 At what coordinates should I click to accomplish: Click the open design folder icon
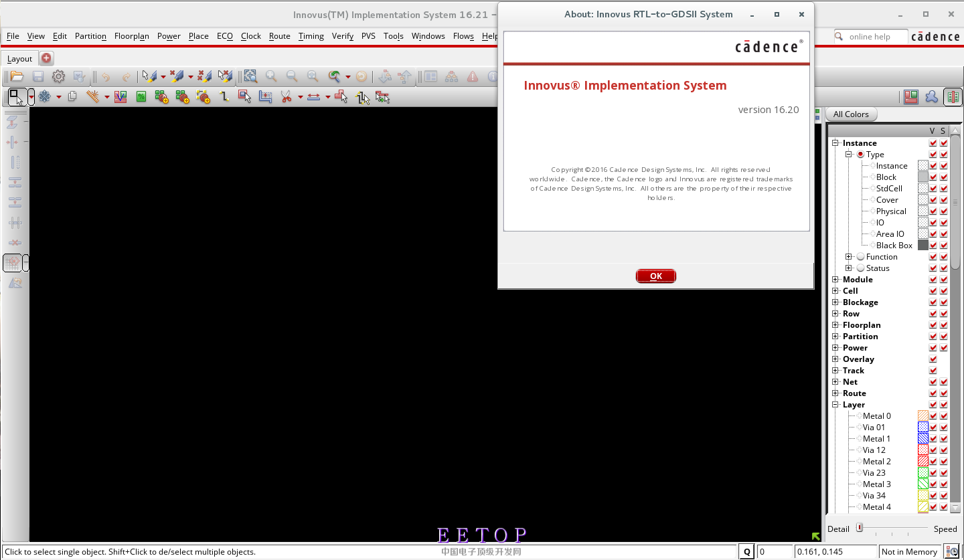pos(17,76)
